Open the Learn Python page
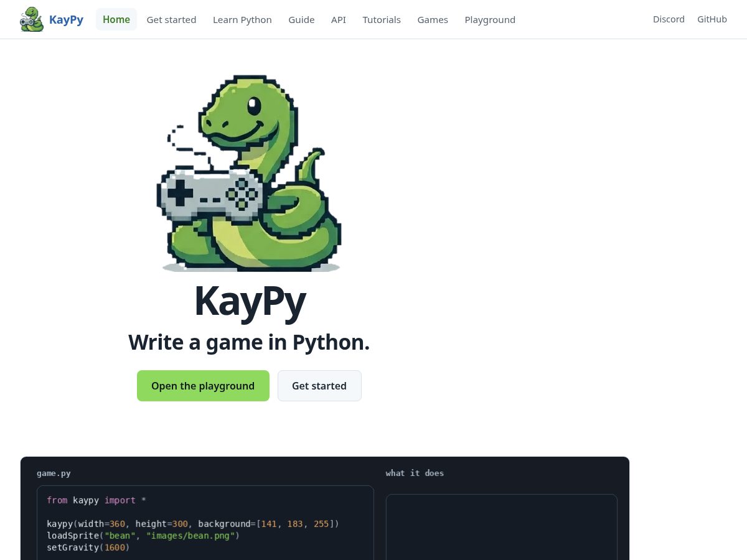The width and height of the screenshot is (747, 560). (x=242, y=19)
